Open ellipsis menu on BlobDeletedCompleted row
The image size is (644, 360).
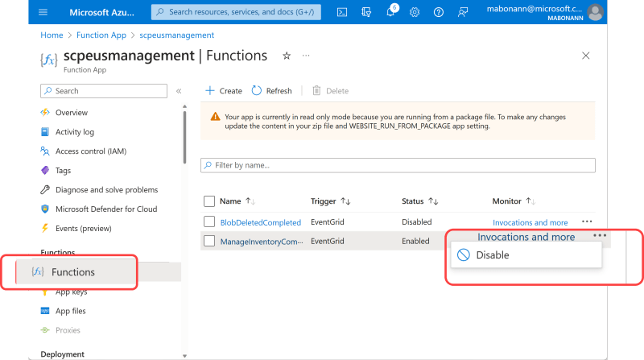pyautogui.click(x=587, y=221)
